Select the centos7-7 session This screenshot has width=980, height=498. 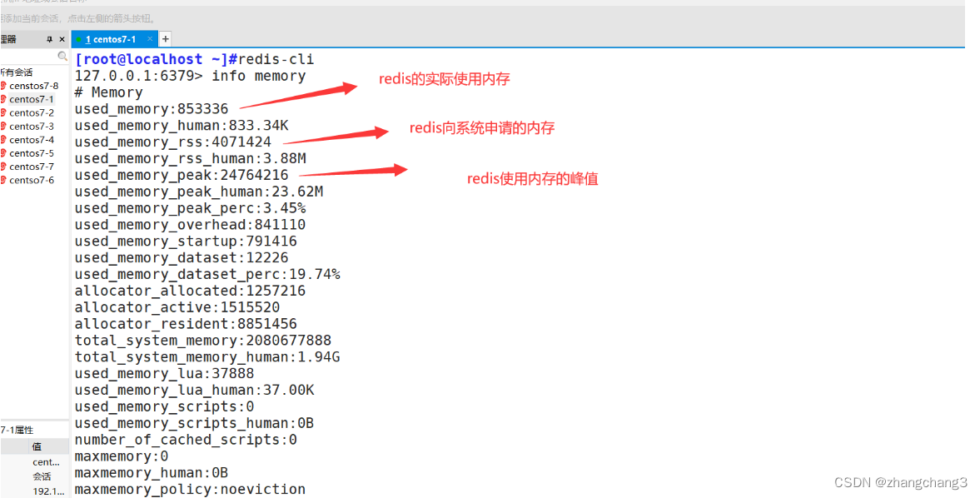(32, 167)
